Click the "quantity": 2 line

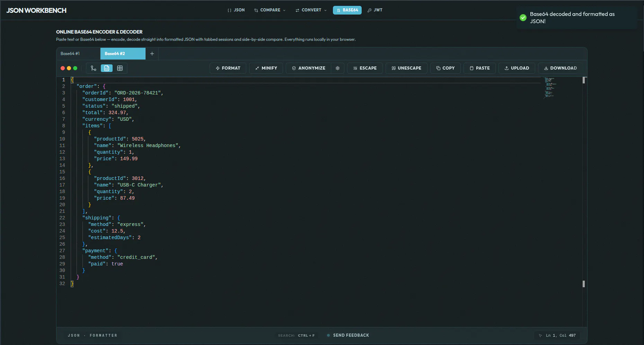pyautogui.click(x=114, y=191)
